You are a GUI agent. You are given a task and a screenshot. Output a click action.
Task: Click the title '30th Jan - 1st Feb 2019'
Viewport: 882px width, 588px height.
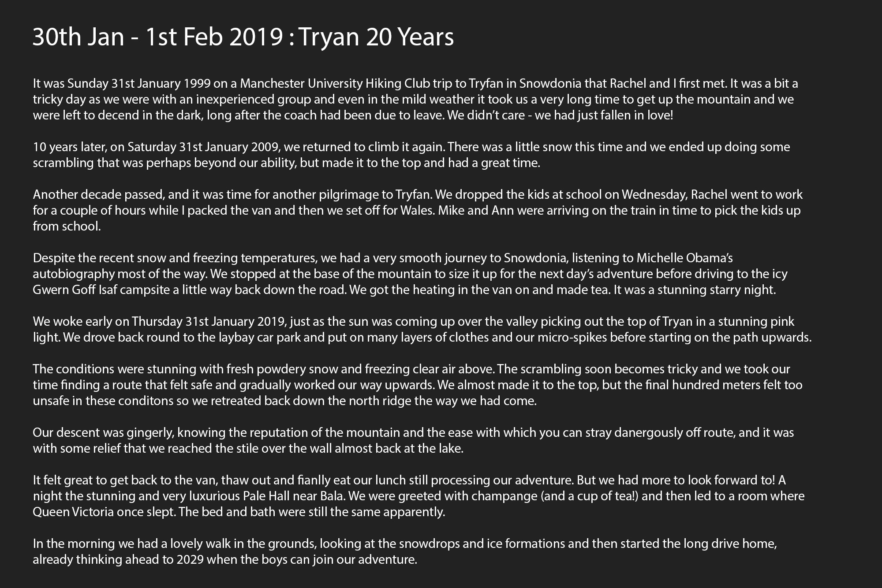coord(157,37)
